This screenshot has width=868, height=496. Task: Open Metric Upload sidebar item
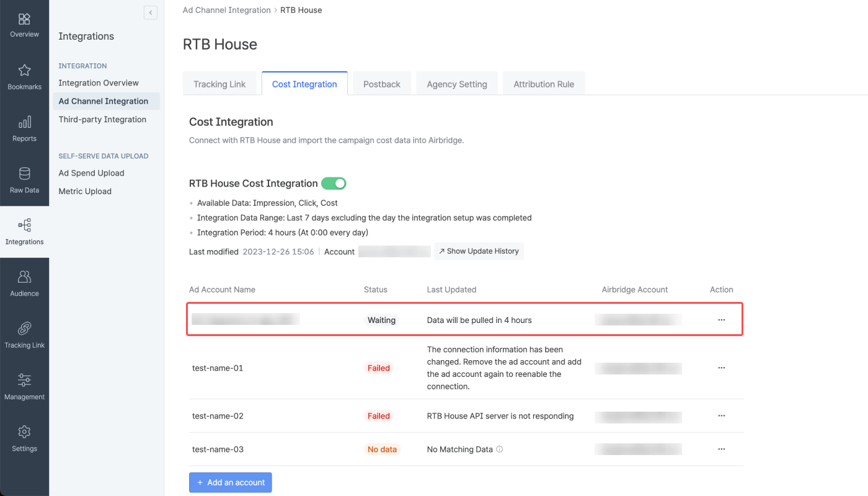click(x=85, y=191)
